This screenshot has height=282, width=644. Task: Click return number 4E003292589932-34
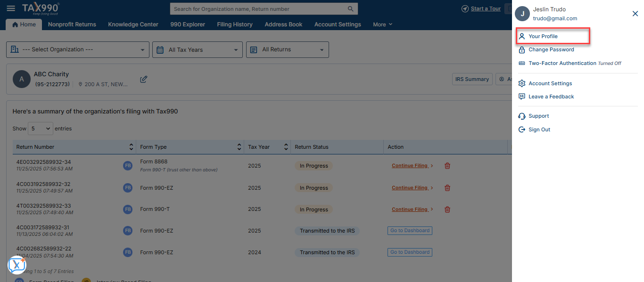pos(43,162)
